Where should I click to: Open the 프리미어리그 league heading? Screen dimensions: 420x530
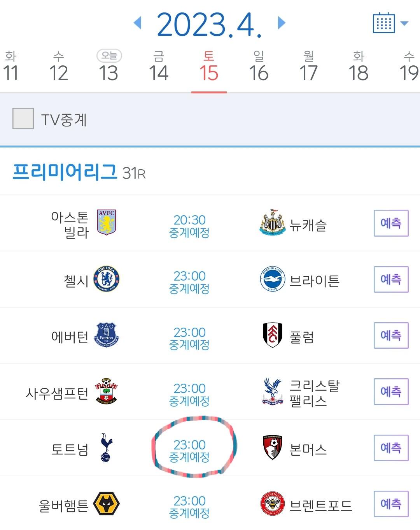pos(65,172)
